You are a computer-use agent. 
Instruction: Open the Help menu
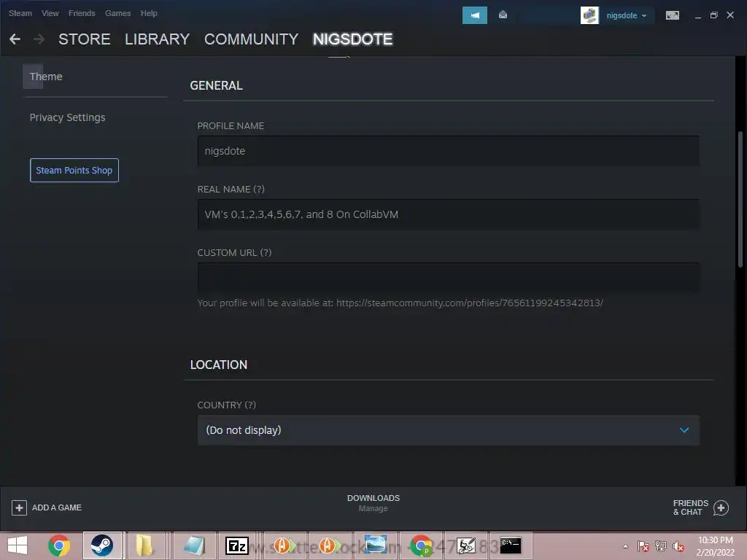pos(149,13)
